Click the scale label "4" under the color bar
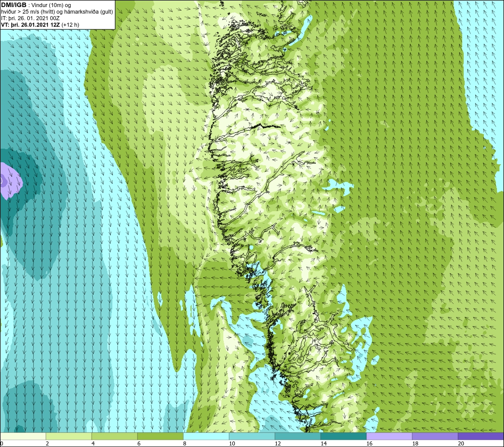The height and width of the screenshot is (447, 504). [93, 443]
